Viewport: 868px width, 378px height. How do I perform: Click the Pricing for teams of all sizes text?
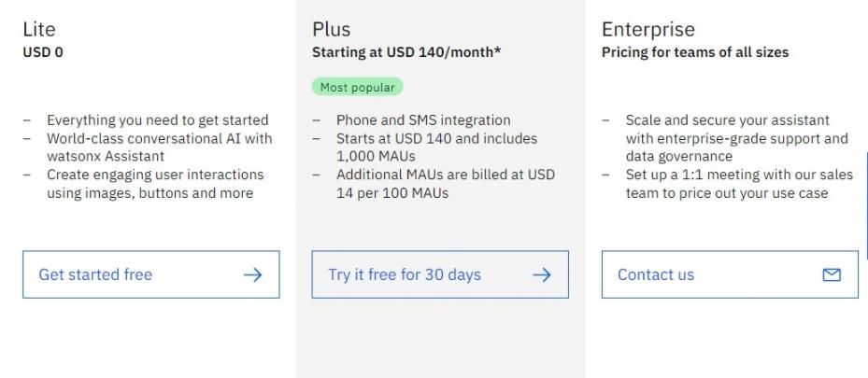pos(694,52)
